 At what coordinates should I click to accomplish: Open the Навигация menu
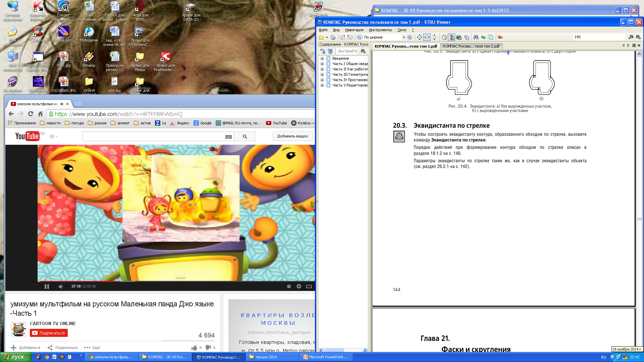(354, 30)
